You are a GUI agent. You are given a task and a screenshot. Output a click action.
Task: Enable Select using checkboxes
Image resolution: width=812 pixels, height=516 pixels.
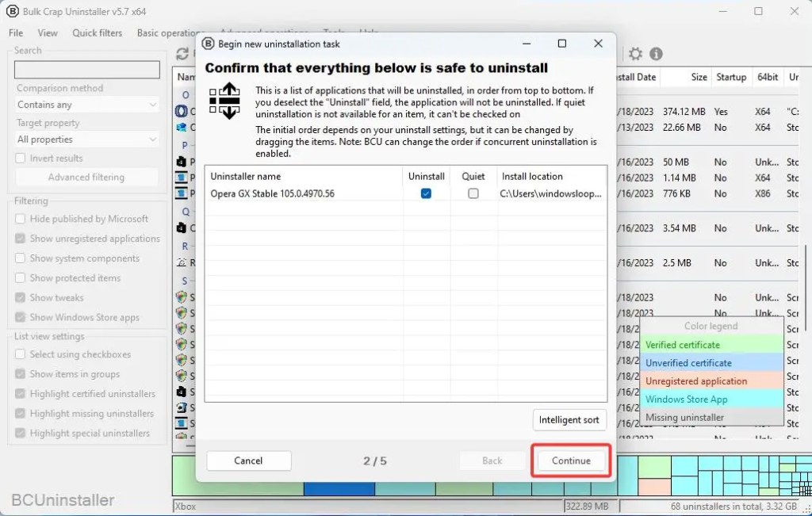coord(20,354)
